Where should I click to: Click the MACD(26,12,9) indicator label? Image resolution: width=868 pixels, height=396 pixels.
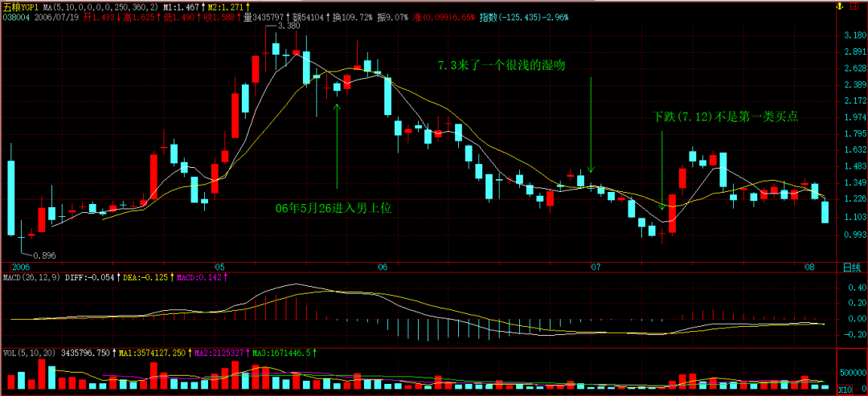click(x=33, y=276)
